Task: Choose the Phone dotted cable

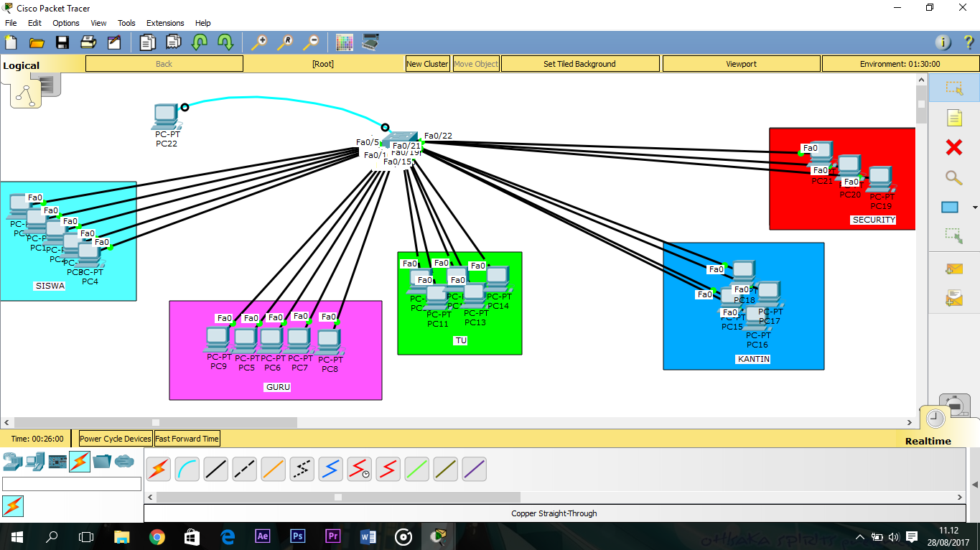Action: (x=302, y=470)
